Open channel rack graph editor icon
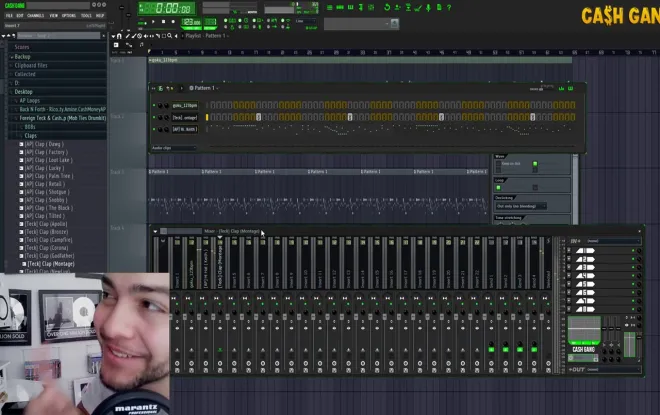 click(x=561, y=88)
